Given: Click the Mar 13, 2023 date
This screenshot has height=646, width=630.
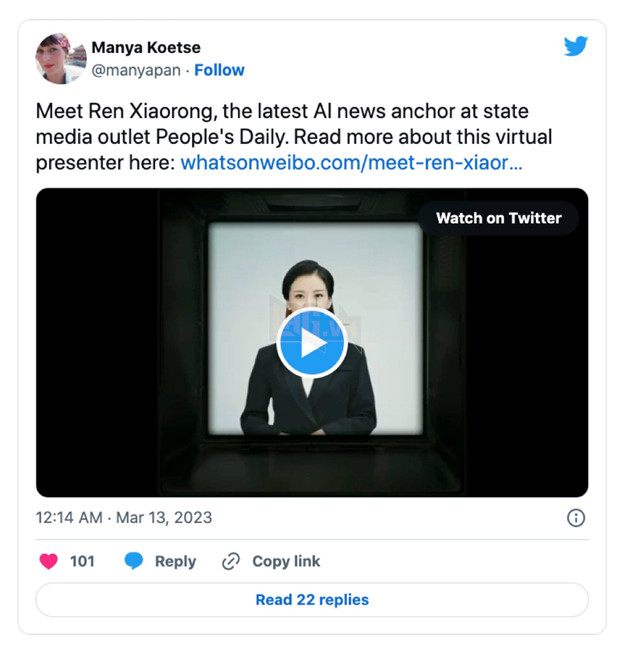Looking at the screenshot, I should pyautogui.click(x=163, y=518).
